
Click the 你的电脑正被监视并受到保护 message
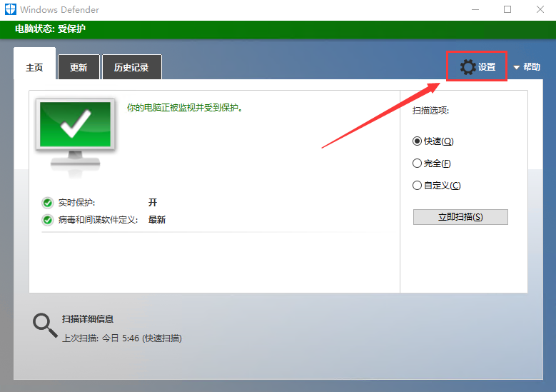pos(185,108)
